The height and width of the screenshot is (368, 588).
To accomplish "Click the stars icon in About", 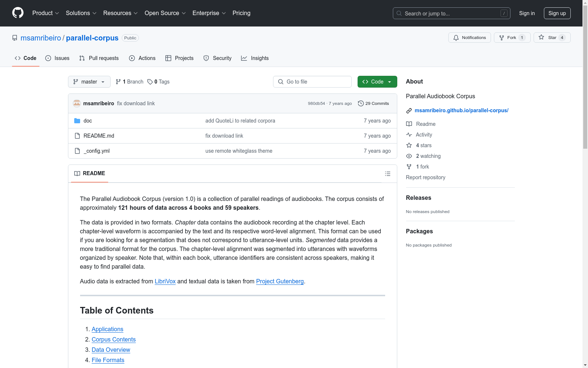I will tap(409, 145).
